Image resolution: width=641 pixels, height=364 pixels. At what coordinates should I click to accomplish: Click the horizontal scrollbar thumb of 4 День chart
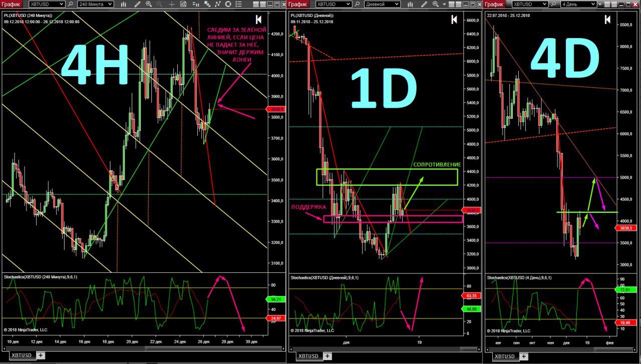614,349
